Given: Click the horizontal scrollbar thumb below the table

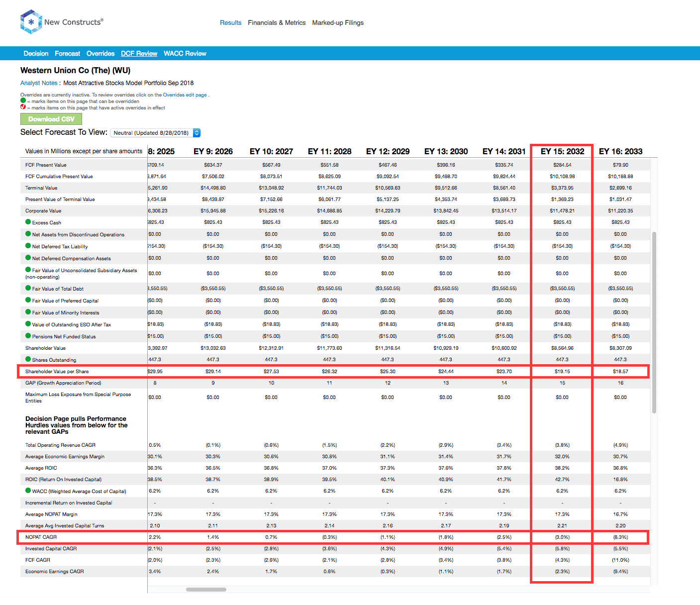Looking at the screenshot, I should [x=206, y=590].
